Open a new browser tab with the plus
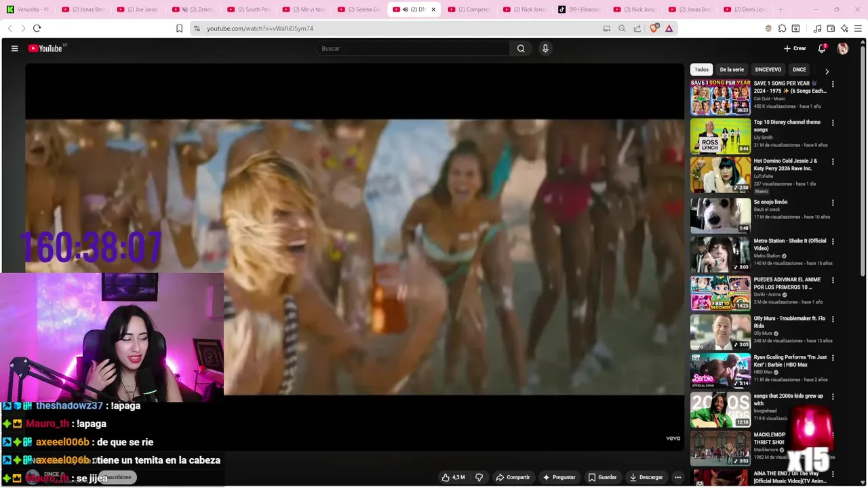868x488 pixels. 781,9
